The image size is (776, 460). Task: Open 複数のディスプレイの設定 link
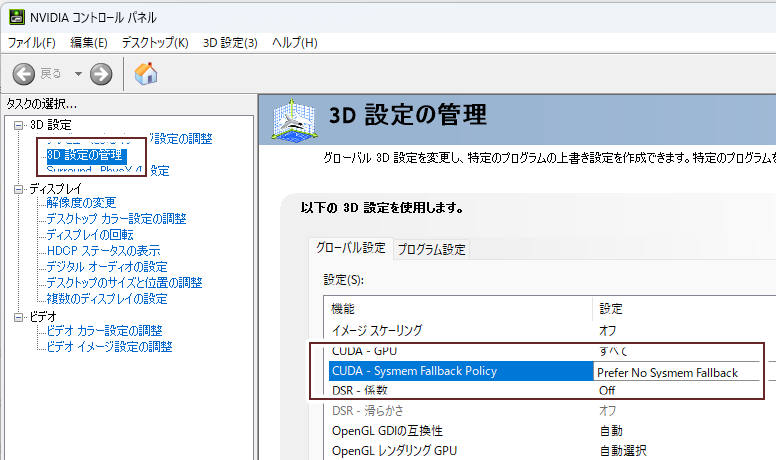107,299
